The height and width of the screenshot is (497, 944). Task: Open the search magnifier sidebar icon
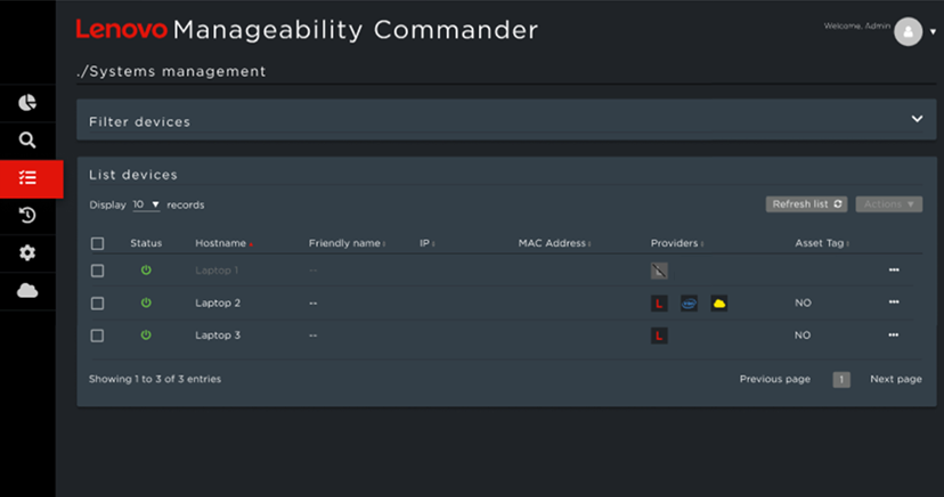pos(27,140)
